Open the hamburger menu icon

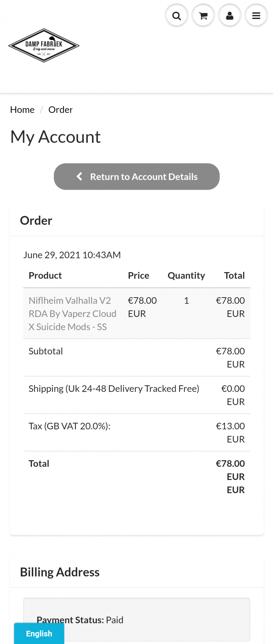pos(256,16)
